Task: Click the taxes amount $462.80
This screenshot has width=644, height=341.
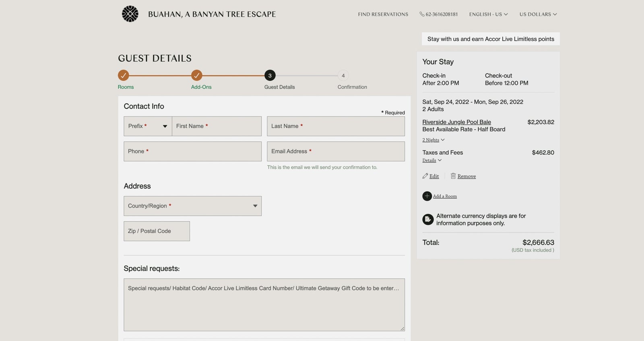Action: (543, 152)
